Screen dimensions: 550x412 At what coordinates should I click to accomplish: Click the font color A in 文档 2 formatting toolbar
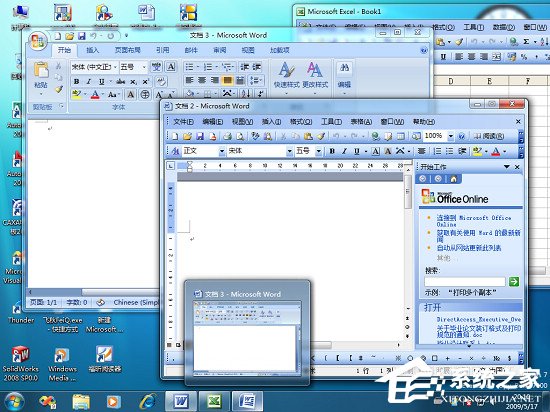click(x=496, y=151)
